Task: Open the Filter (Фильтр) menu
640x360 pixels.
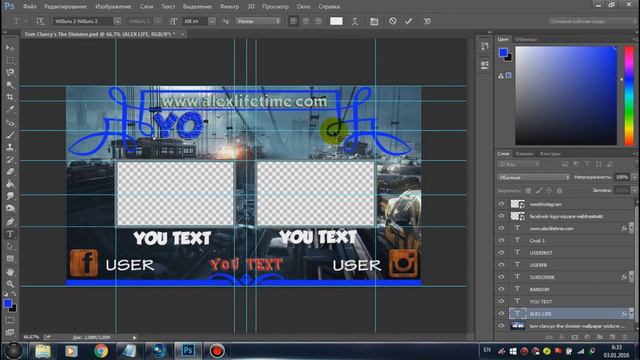Action: [x=229, y=7]
